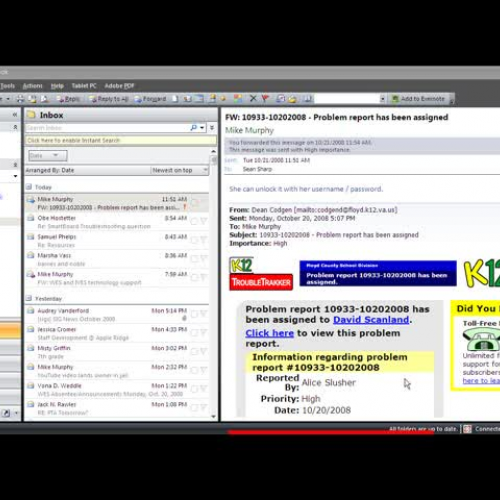Screen dimensions: 500x500
Task: Toggle the flag on Obe Hostetter message
Action: pos(203,221)
